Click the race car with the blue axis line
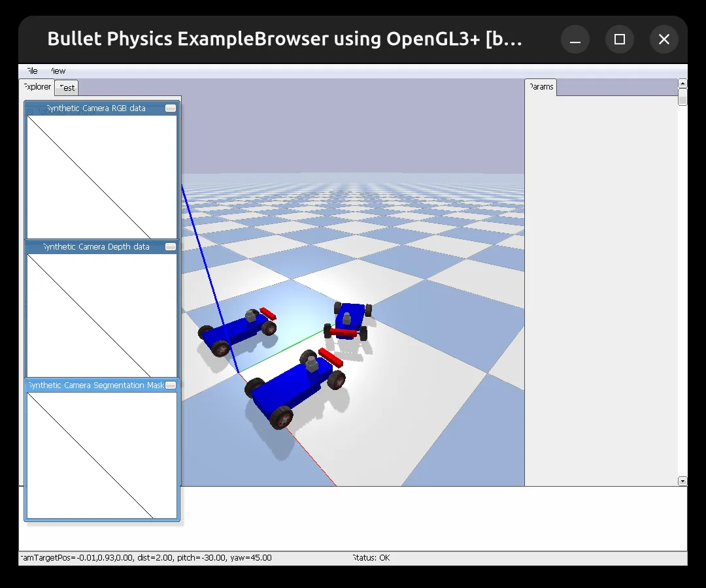 (237, 332)
